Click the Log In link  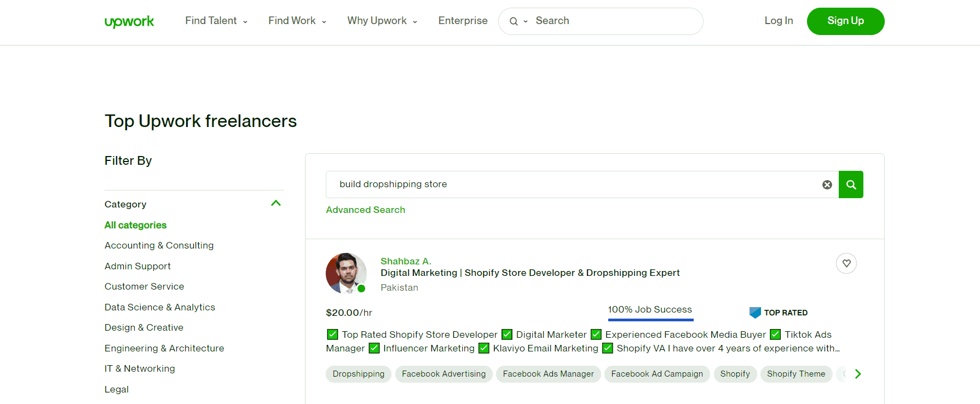(779, 21)
